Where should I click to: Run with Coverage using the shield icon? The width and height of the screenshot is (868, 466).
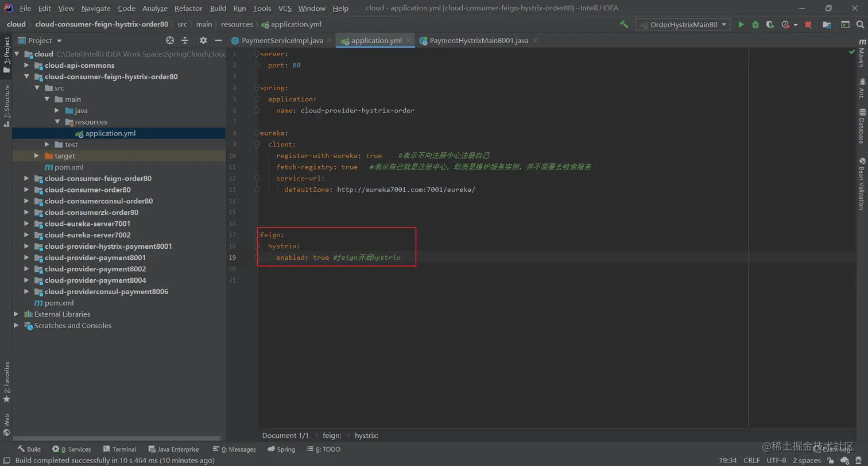click(770, 25)
